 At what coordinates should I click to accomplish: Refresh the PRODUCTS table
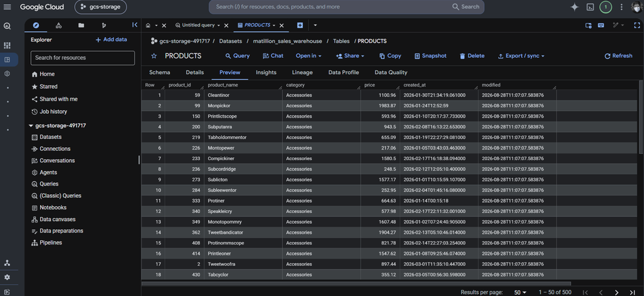click(618, 56)
